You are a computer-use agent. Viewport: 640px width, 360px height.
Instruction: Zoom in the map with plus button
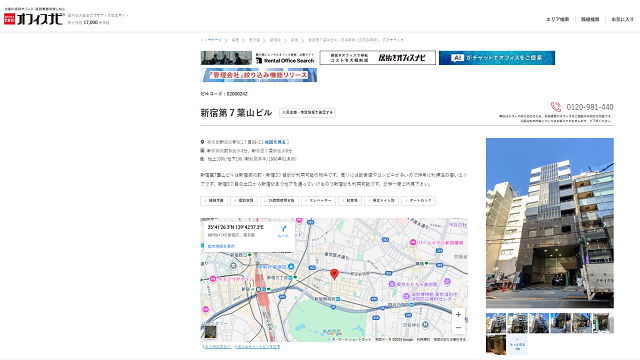click(458, 314)
